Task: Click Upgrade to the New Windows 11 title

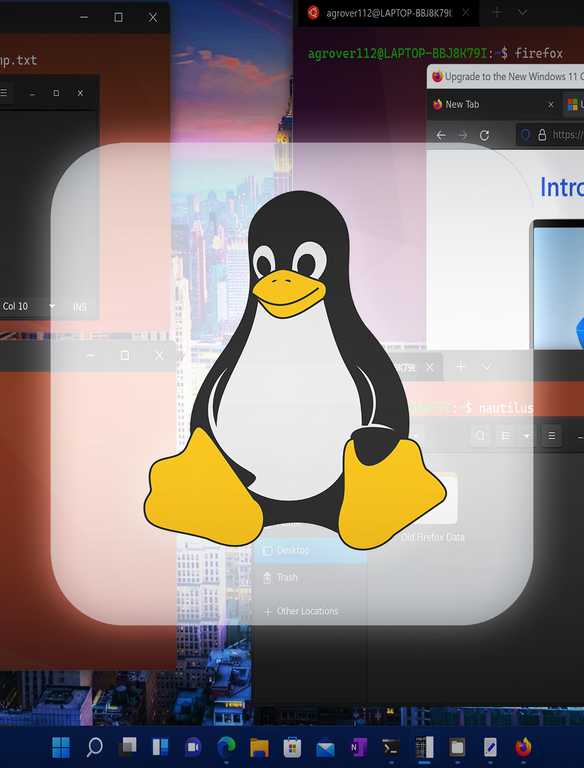Action: tap(513, 77)
